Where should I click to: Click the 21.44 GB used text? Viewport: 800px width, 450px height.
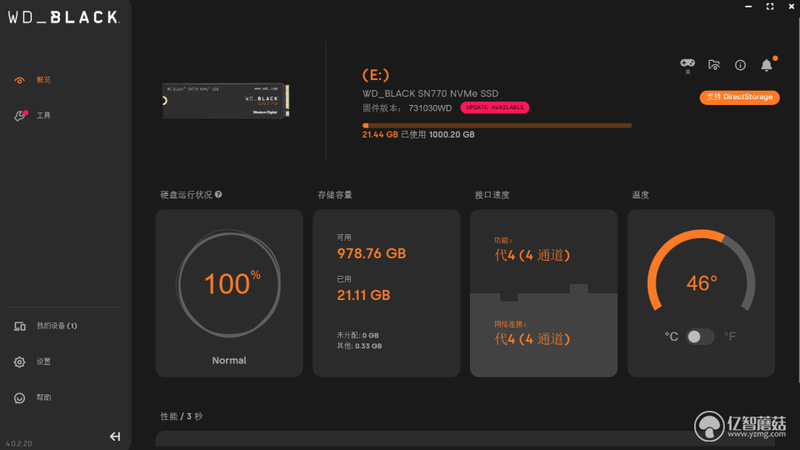(380, 135)
